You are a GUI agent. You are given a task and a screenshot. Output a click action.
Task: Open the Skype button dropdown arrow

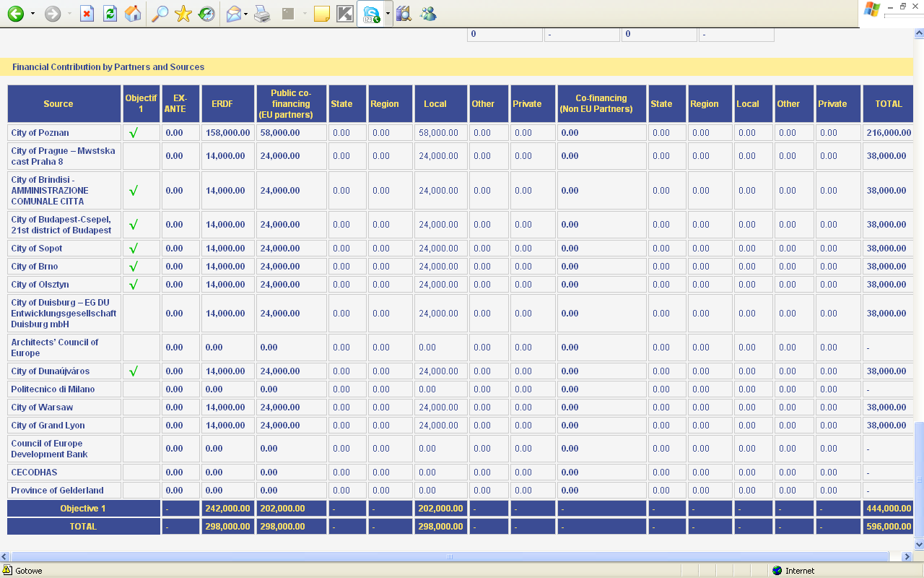tap(388, 14)
